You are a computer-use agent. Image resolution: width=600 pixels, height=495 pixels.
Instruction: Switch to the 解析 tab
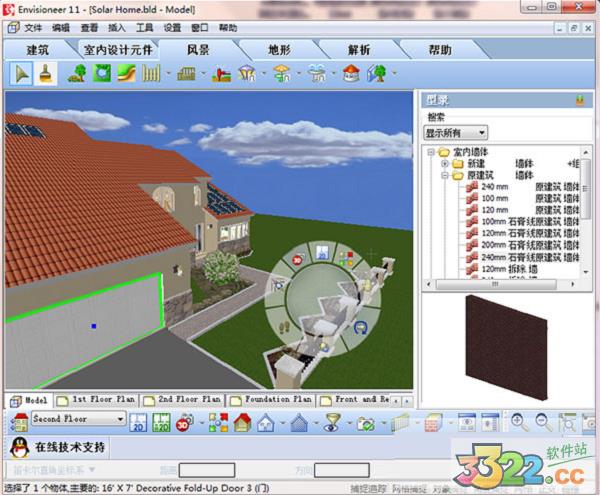359,50
